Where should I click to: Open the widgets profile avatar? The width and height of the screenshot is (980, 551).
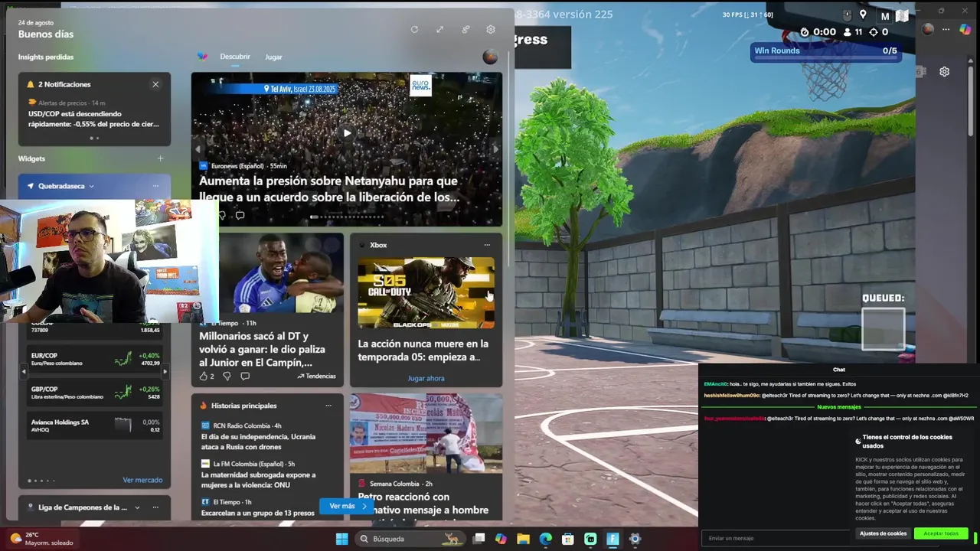490,57
